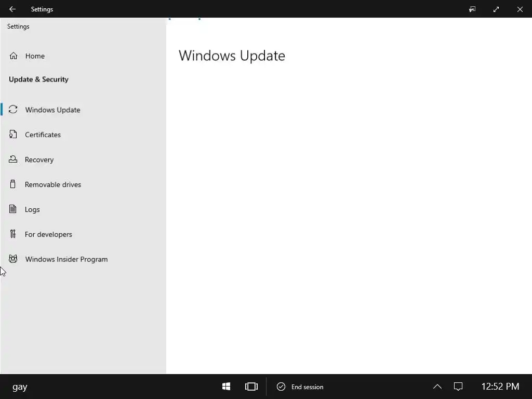Click the Windows Insider Program cat icon
This screenshot has width=532, height=399.
(x=13, y=259)
